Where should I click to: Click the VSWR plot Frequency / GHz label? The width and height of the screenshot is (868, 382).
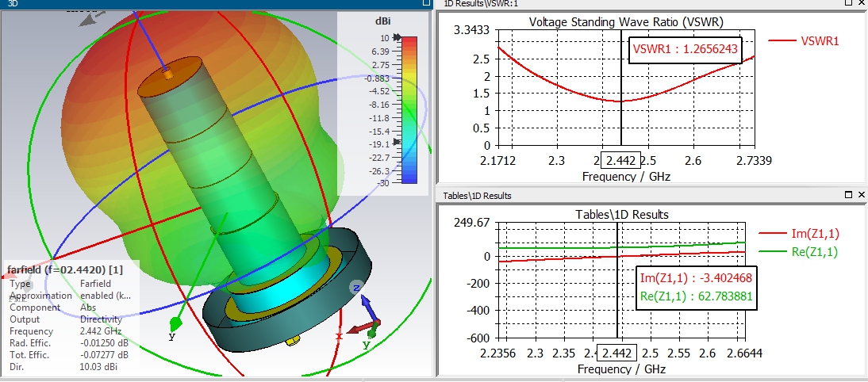tap(625, 177)
